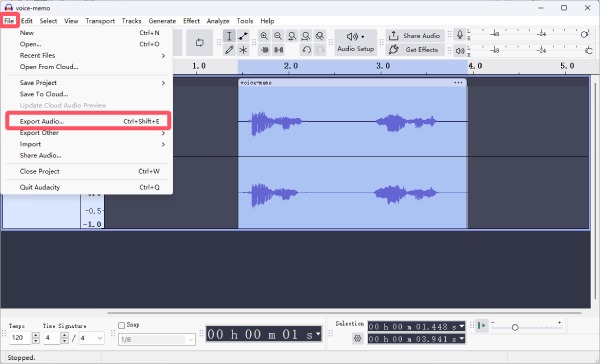Fit project to width zoom icon

tap(306, 36)
